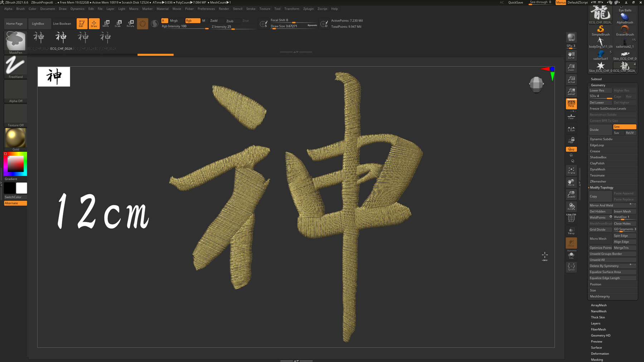
Task: Toggle Dynamic Perspective on the right shelf
Action: coord(571,104)
